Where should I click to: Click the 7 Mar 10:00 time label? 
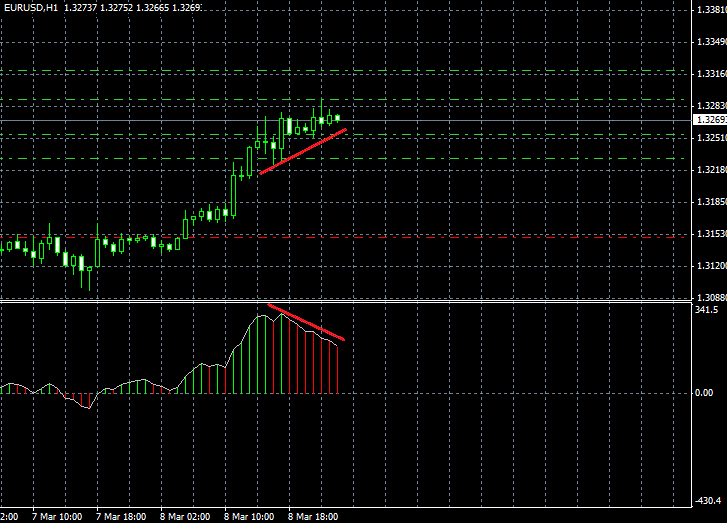pos(56,517)
